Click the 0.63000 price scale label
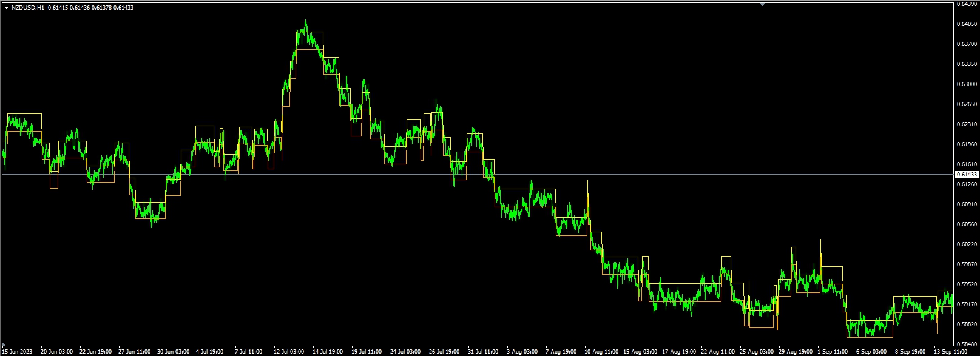 coord(966,84)
